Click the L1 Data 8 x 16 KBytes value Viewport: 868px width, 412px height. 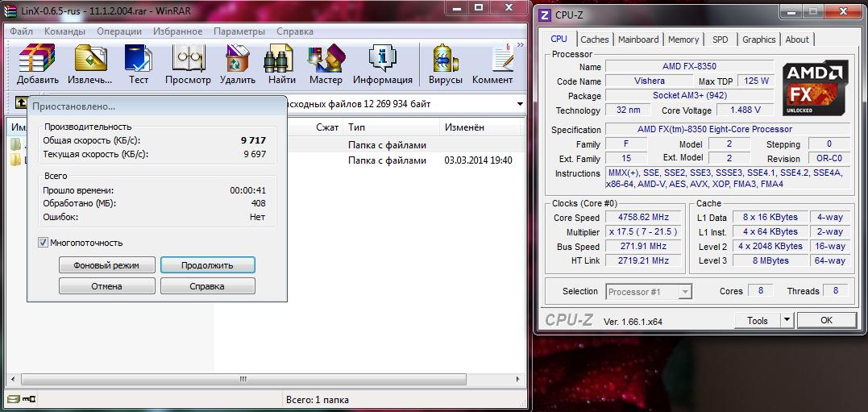(770, 217)
